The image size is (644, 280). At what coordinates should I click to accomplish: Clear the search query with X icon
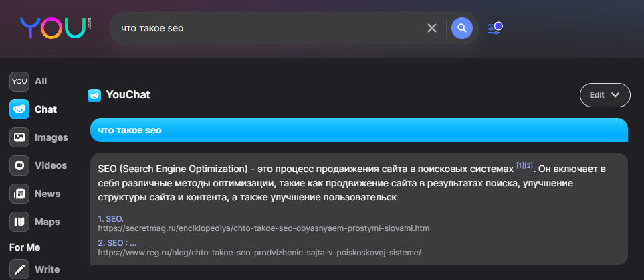click(432, 28)
